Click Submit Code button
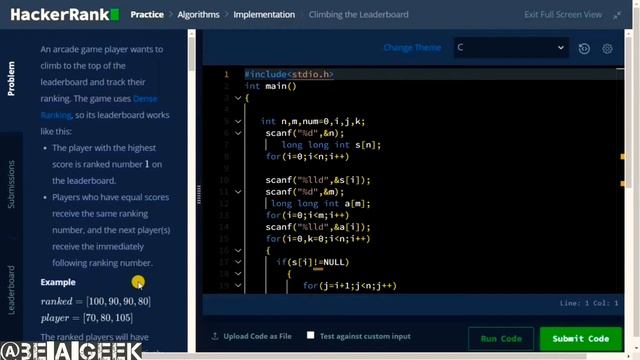The image size is (640, 360). coord(580,339)
